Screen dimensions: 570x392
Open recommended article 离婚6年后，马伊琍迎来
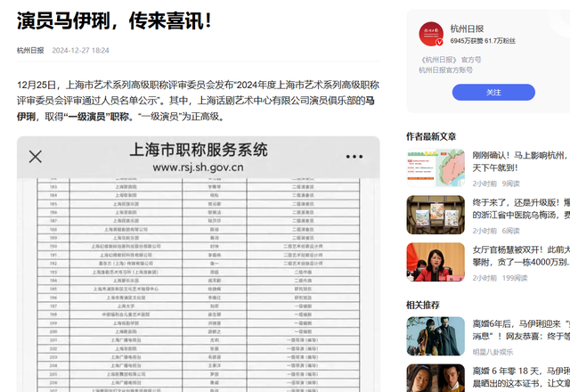(521, 330)
